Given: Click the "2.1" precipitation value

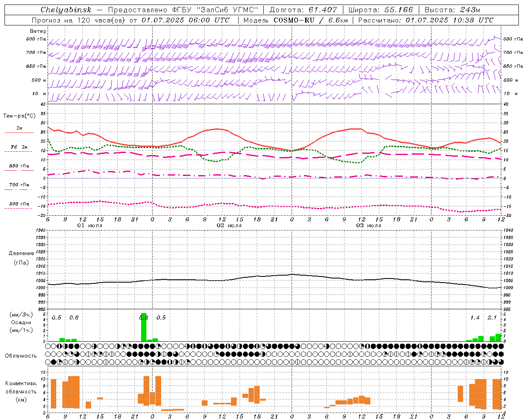Looking at the screenshot, I should click(492, 317).
